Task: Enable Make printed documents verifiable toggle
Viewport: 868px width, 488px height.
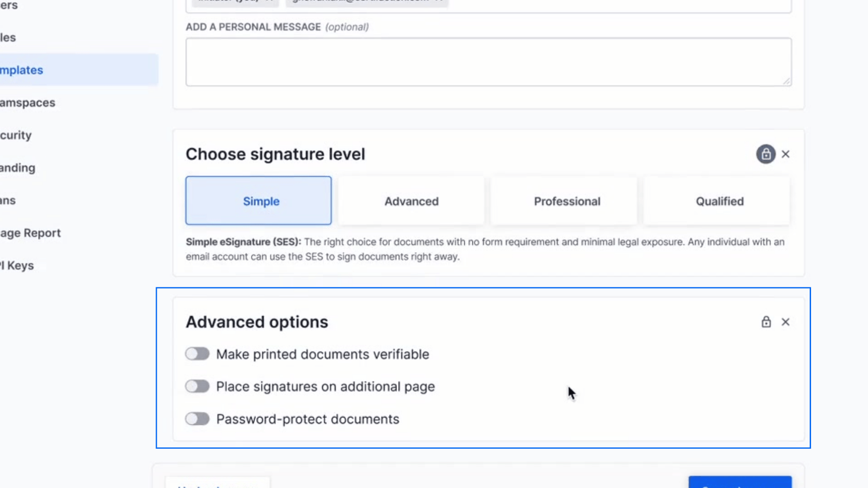Action: coord(197,354)
